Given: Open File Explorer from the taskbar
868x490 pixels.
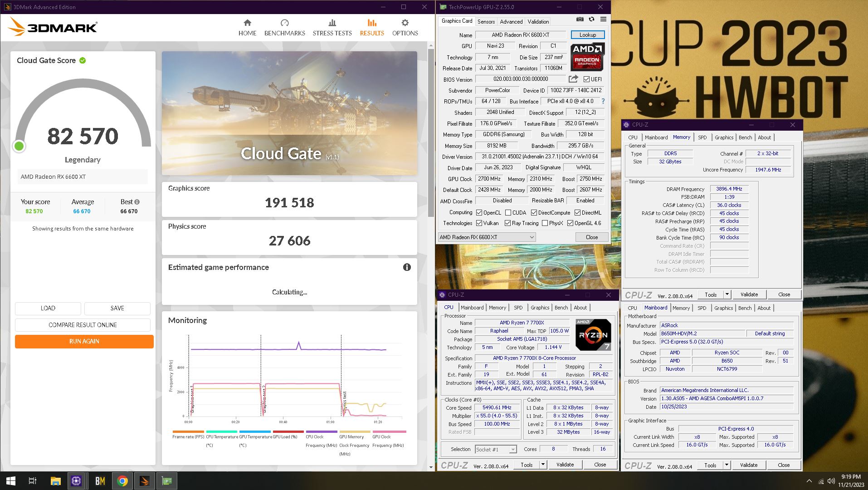Looking at the screenshot, I should point(55,481).
